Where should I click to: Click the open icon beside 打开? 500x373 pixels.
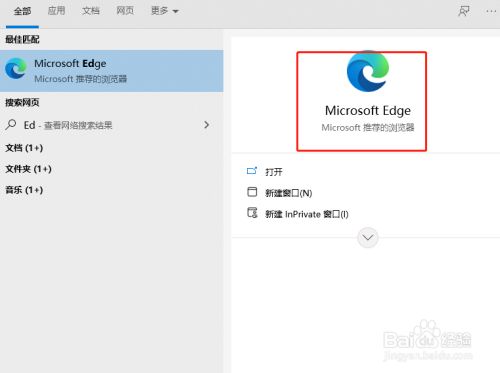pyautogui.click(x=252, y=171)
